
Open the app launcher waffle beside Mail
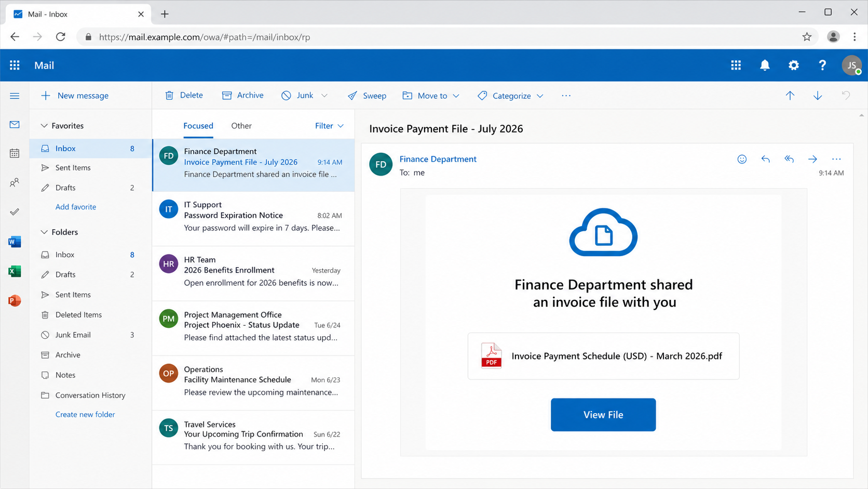[15, 65]
